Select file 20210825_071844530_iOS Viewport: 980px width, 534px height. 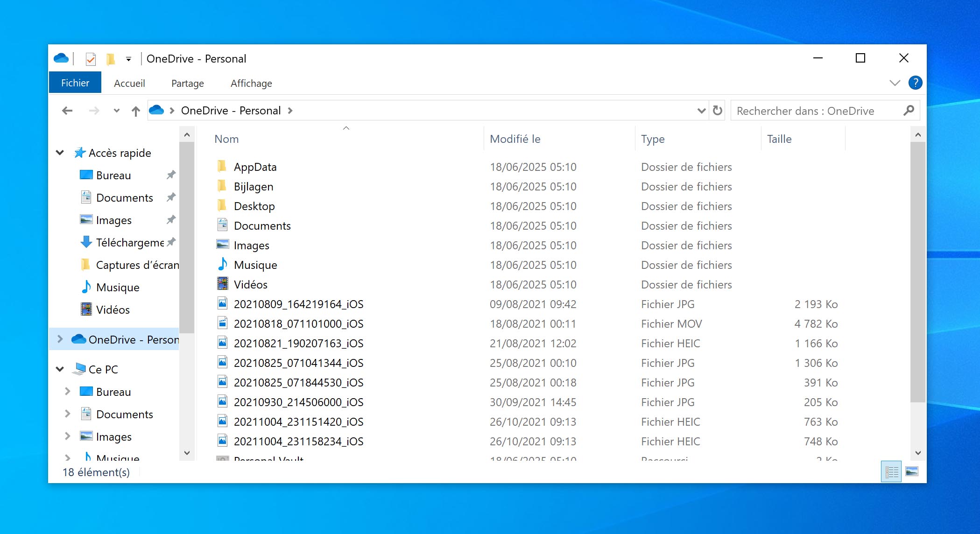coord(298,383)
